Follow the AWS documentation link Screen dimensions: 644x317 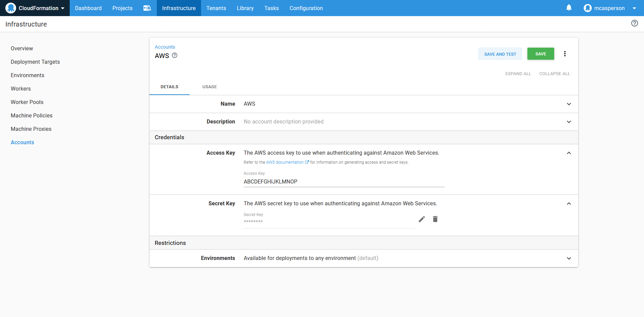pos(285,162)
